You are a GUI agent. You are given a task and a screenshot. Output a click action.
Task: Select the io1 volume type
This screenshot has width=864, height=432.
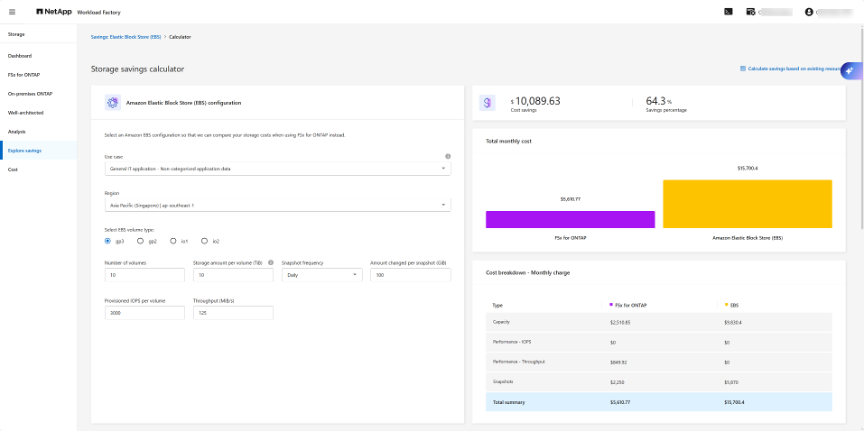[x=173, y=241]
